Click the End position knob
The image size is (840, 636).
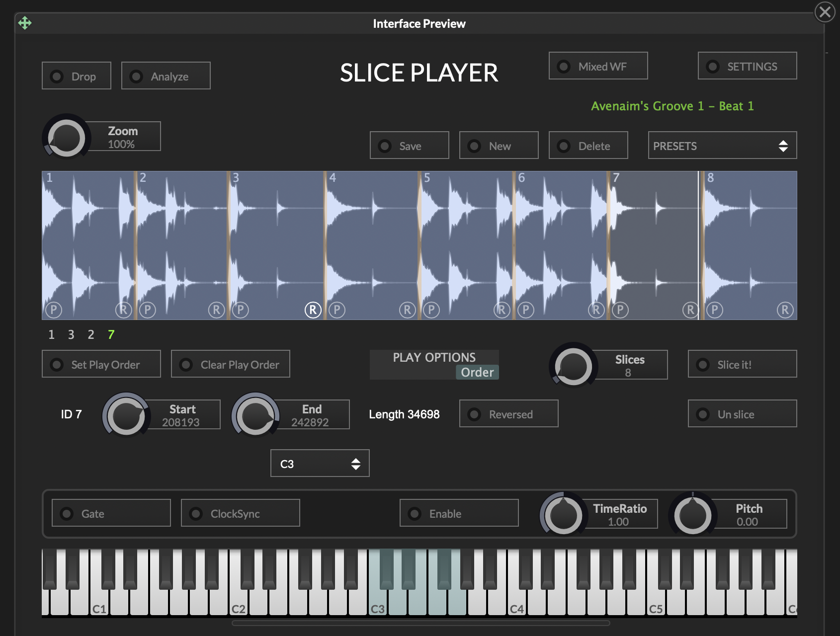(x=255, y=416)
